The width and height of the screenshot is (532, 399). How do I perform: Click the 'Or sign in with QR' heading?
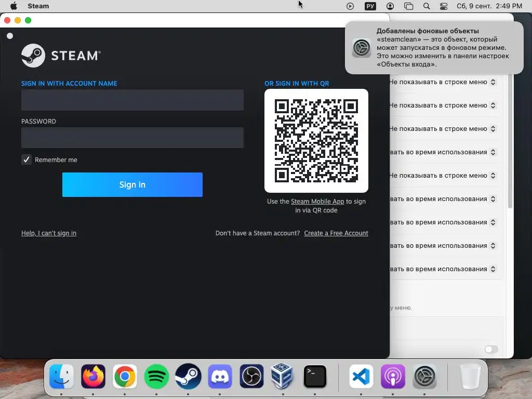coord(297,84)
